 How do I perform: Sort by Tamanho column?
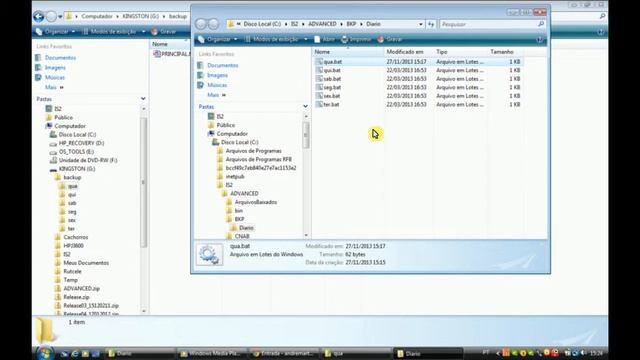[505, 52]
